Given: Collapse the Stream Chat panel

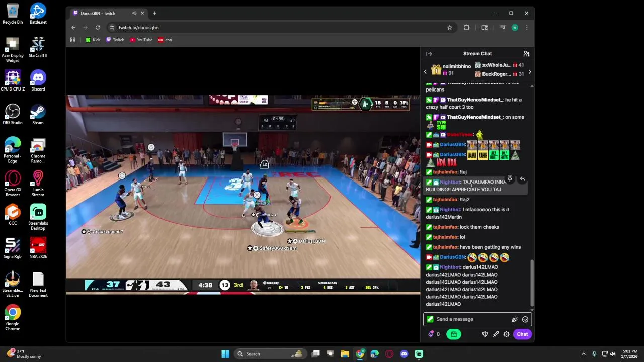Looking at the screenshot, I should [429, 54].
